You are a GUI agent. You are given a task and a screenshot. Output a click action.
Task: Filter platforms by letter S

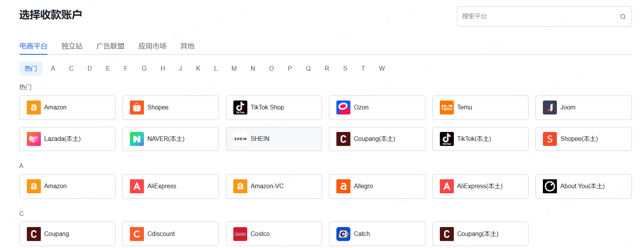345,69
